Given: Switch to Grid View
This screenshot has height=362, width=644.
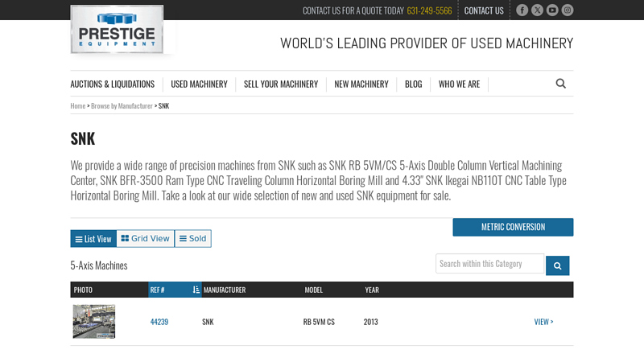Looking at the screenshot, I should [x=146, y=239].
